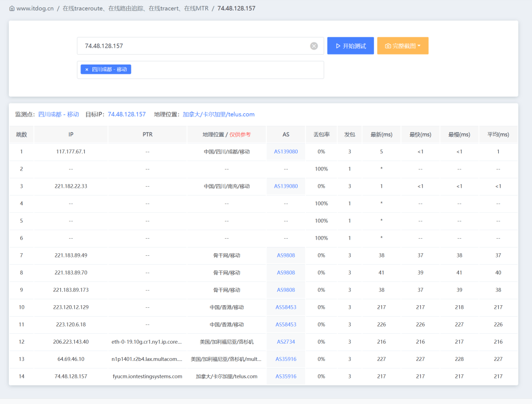Viewport: 532px width, 404px height.
Task: Open the monitoring node selection box
Action: pyautogui.click(x=200, y=70)
